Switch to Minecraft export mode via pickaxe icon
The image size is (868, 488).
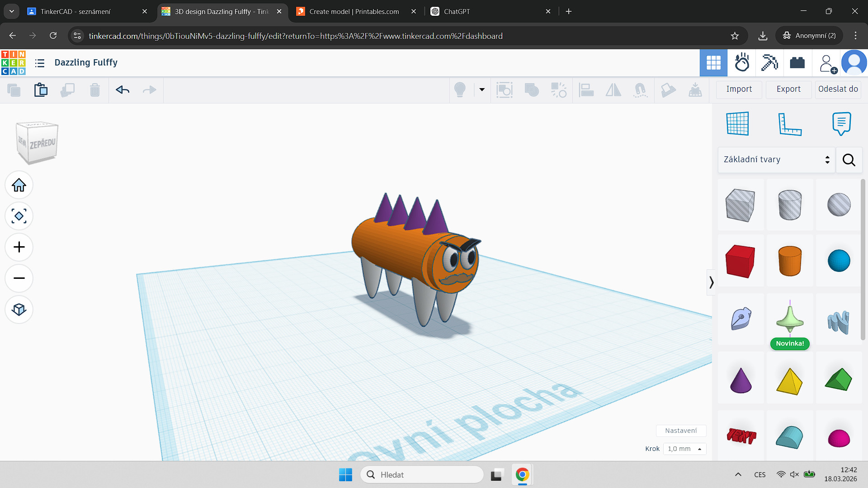tap(769, 63)
